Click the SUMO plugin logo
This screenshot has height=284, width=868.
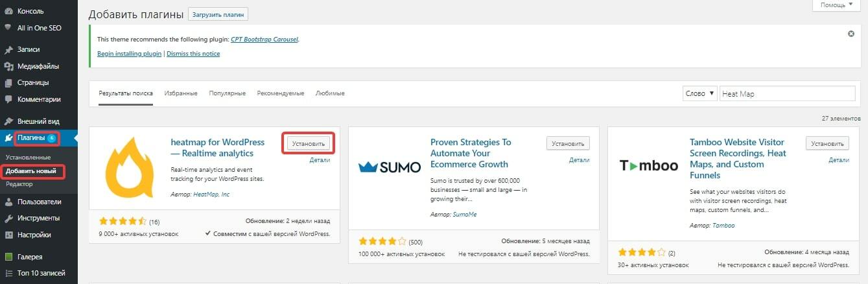coord(390,167)
